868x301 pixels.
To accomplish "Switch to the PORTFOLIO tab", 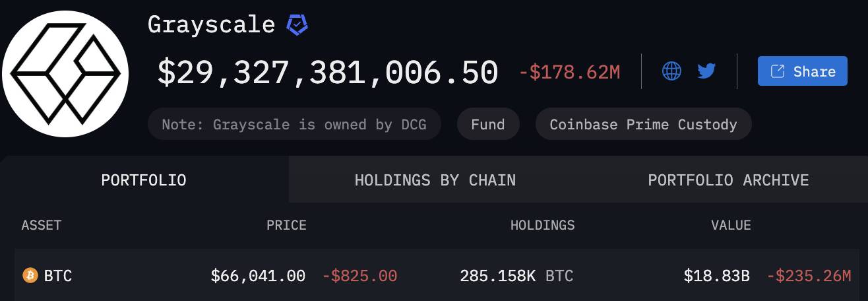I will point(144,180).
